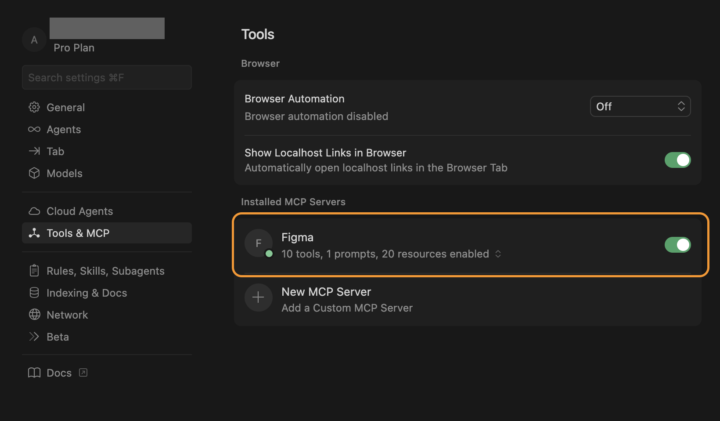This screenshot has height=421, width=720.
Task: Click the external link icon beside Docs
Action: pos(83,372)
